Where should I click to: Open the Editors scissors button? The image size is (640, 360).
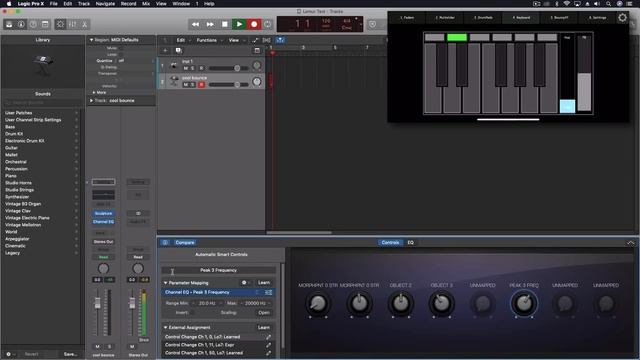coord(84,24)
